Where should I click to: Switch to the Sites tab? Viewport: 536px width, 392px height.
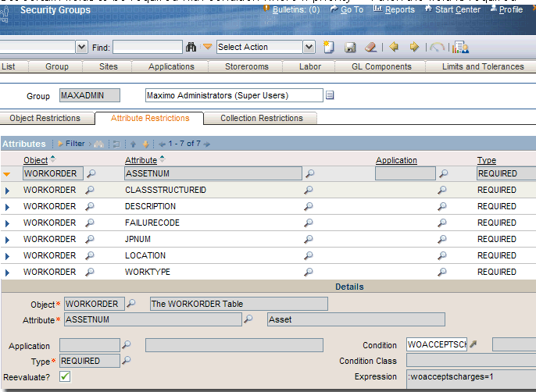(x=109, y=66)
